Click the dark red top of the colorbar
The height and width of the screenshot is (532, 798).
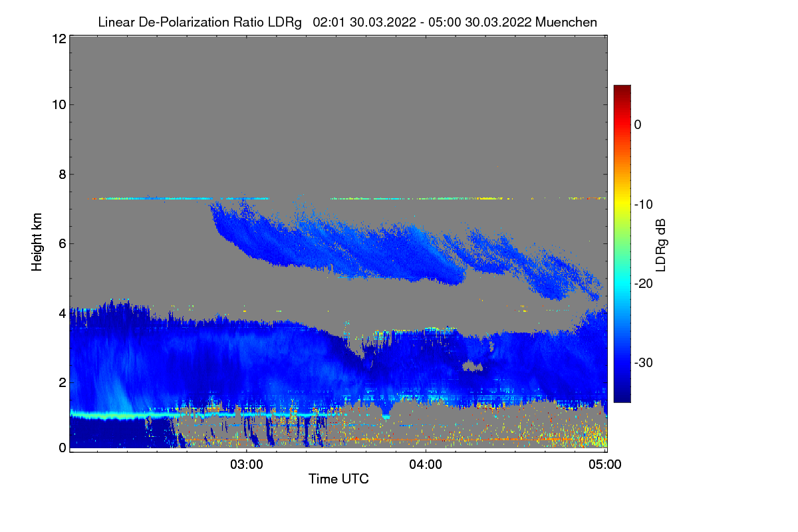coord(622,90)
